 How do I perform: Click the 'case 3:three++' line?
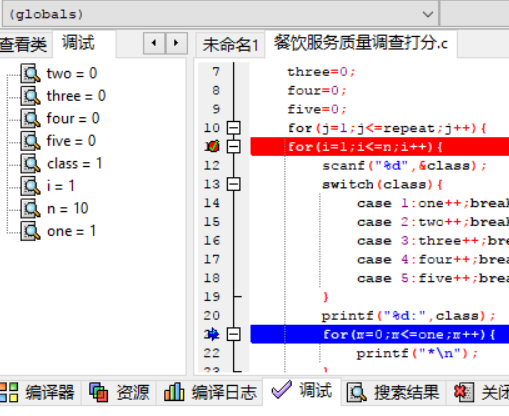click(433, 240)
